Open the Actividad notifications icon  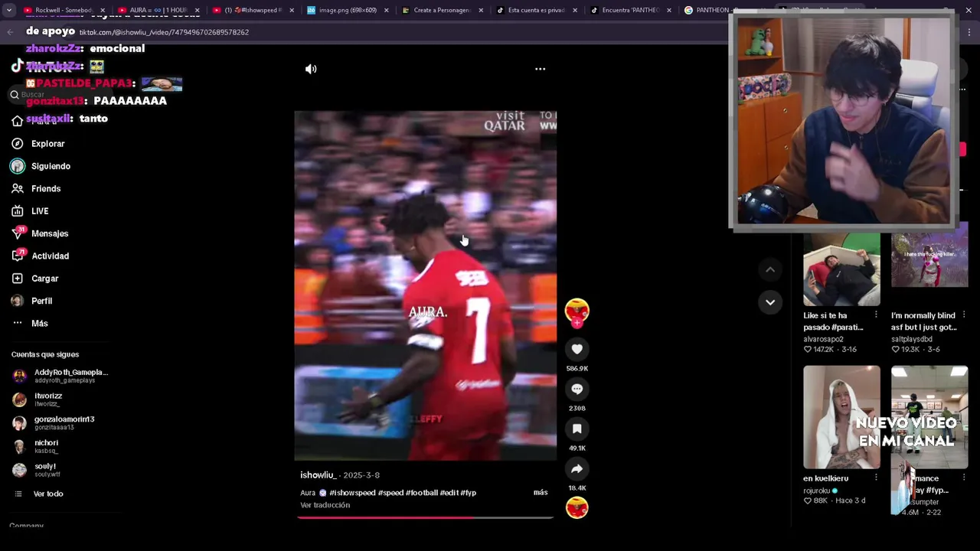[18, 256]
